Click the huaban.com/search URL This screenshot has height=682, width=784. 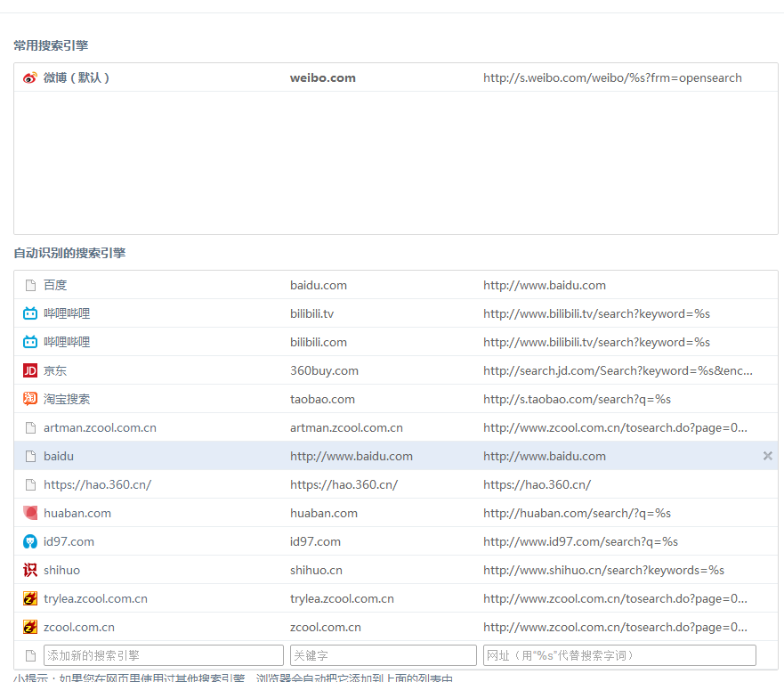577,514
